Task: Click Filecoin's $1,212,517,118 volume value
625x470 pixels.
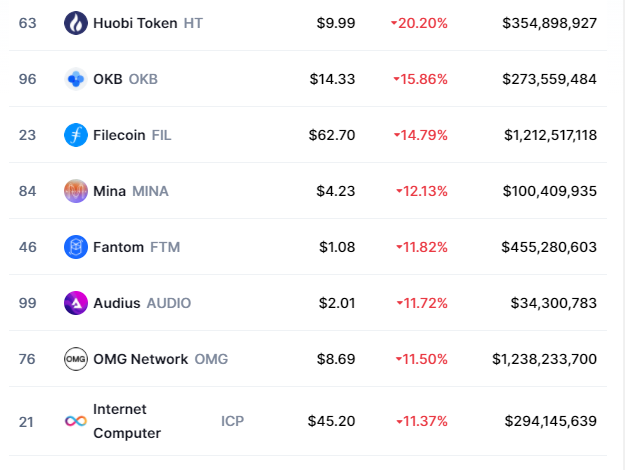Action: point(550,134)
